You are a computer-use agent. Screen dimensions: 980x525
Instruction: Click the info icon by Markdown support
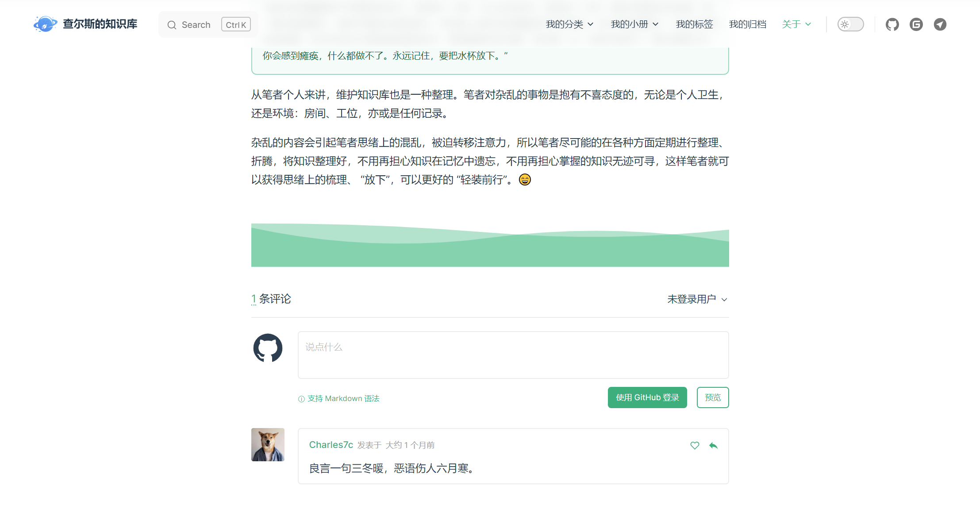pos(301,399)
